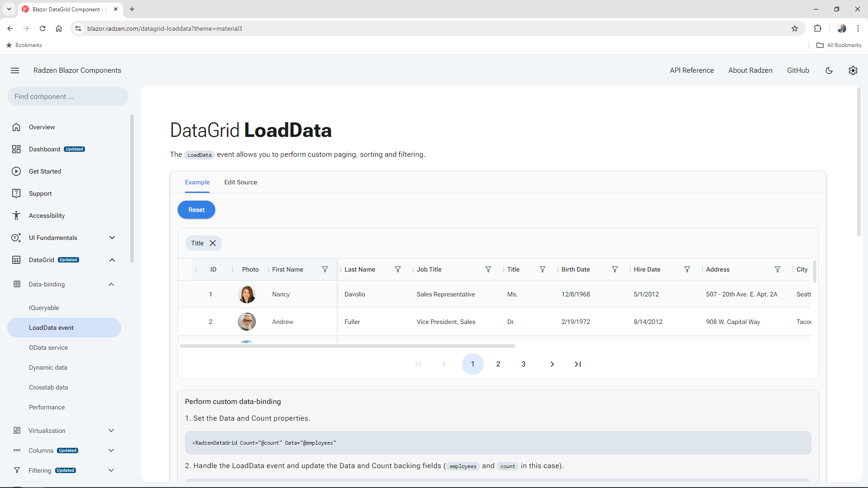Click the Get Started play icon
Viewport: 868px width, 488px height.
click(16, 171)
